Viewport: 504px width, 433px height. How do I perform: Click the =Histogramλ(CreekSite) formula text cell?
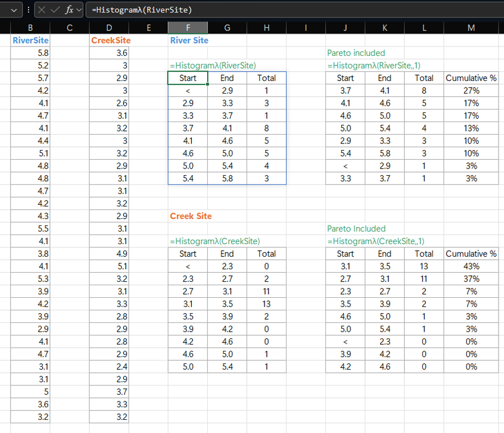(215, 241)
